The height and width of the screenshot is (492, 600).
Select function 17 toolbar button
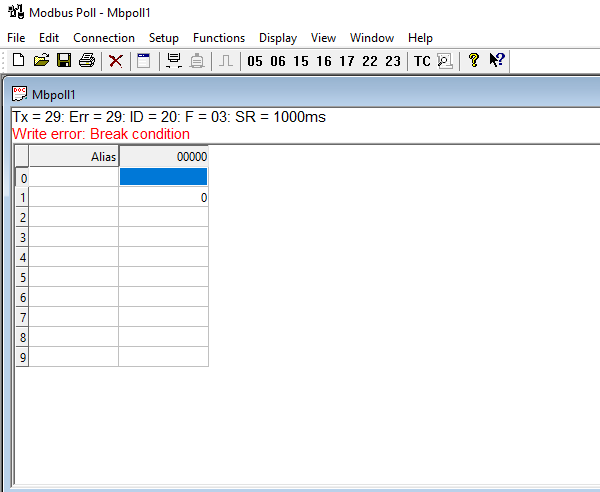click(347, 61)
